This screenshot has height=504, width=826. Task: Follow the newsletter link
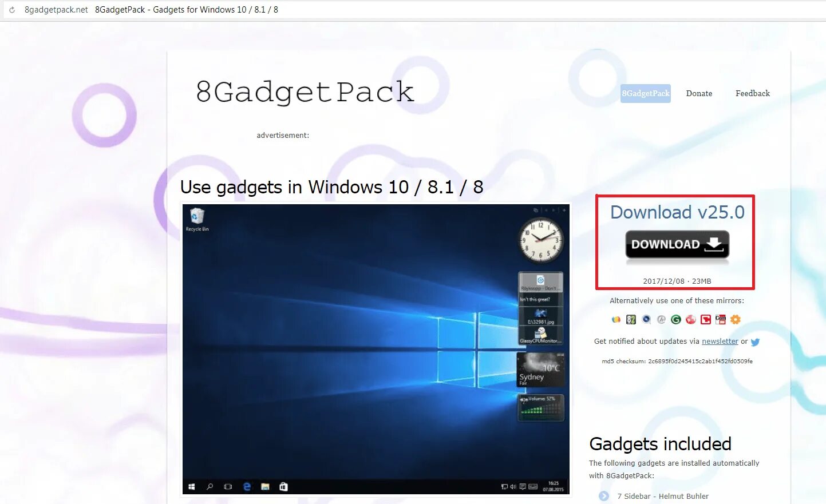[720, 342]
